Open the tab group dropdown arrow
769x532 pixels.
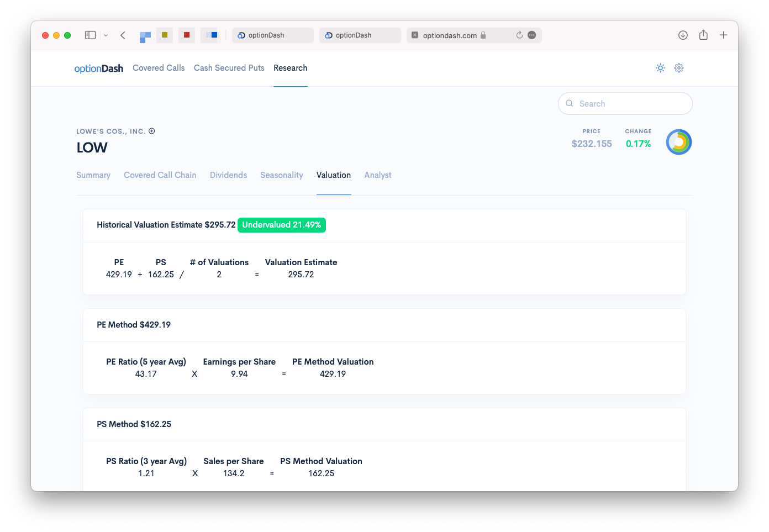[106, 35]
